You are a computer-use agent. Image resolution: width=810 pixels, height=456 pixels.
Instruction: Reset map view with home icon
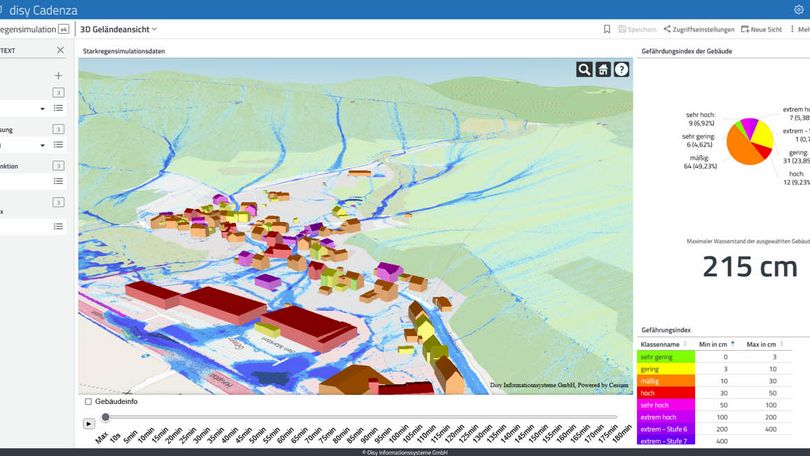tap(603, 69)
